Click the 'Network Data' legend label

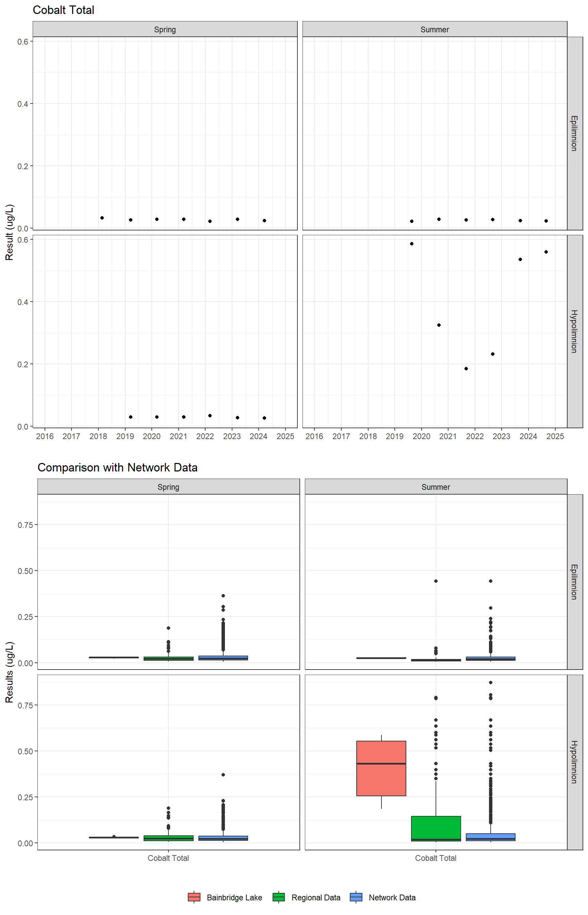click(392, 897)
